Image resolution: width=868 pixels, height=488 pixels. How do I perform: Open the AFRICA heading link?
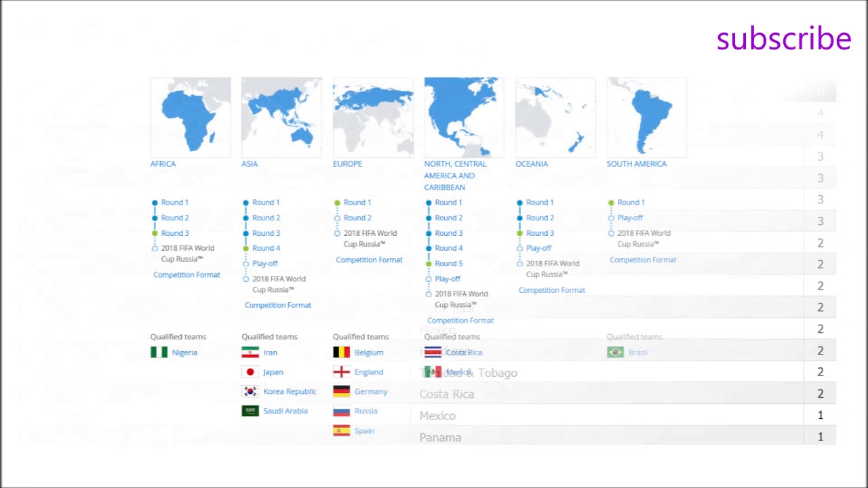click(x=163, y=164)
